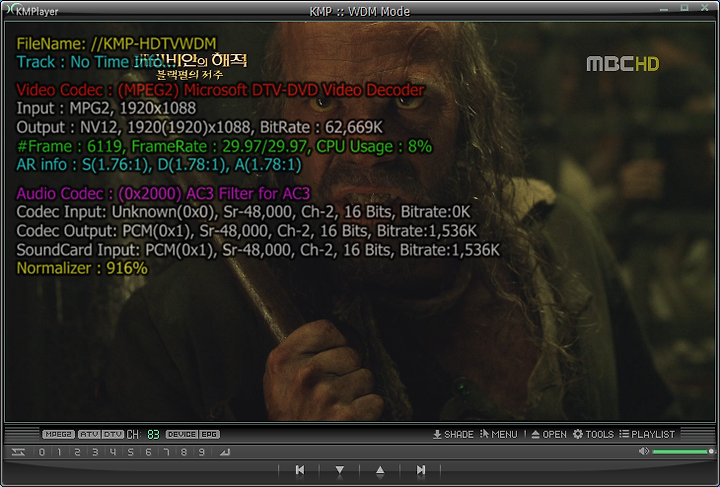Click the 'SoundCard Input' PCM line
This screenshot has height=487, width=720.
click(258, 250)
